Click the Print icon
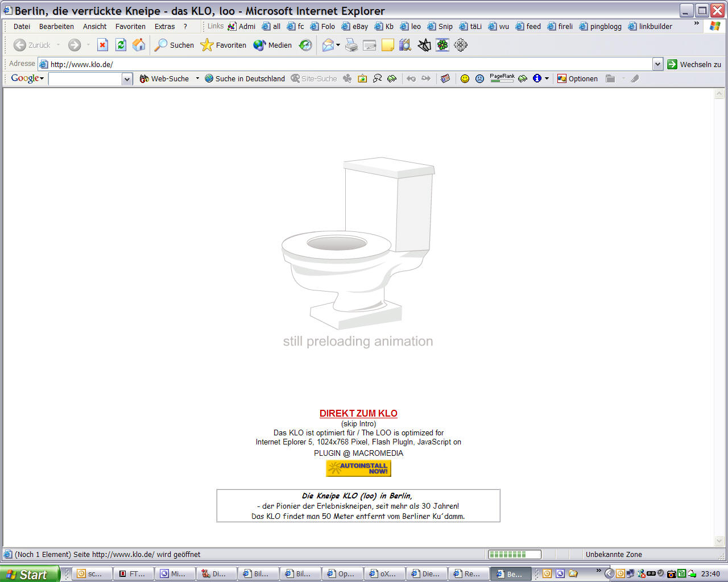This screenshot has height=582, width=728. coord(351,45)
